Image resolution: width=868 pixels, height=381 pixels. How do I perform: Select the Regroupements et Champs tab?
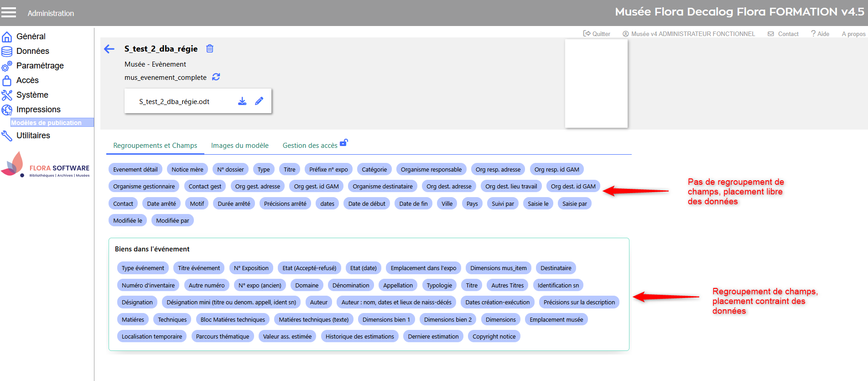(x=155, y=146)
